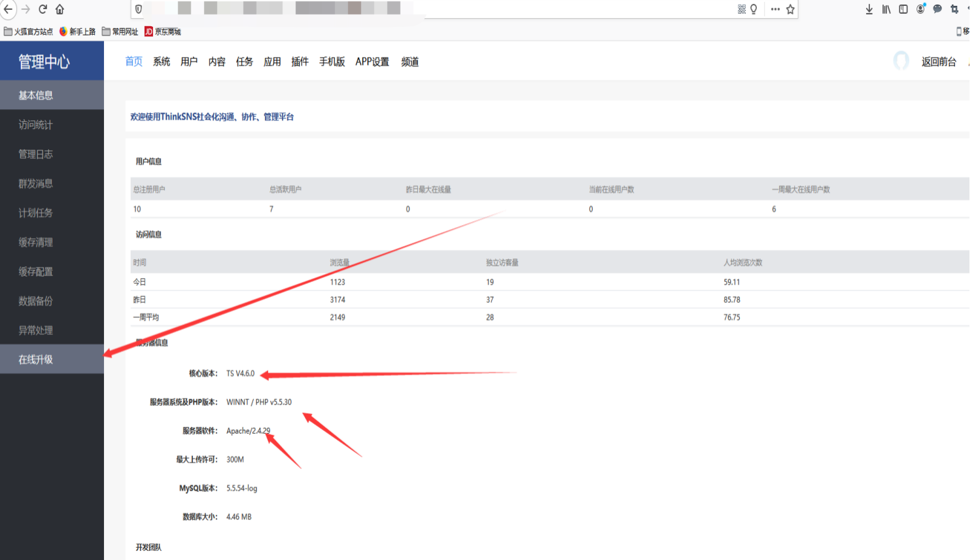Click the chat bubble toolbar icon
This screenshot has width=976, height=560.
[937, 9]
